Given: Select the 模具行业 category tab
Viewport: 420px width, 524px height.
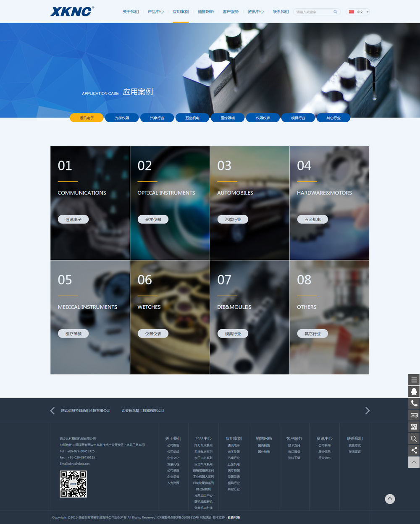Looking at the screenshot, I should (x=298, y=118).
